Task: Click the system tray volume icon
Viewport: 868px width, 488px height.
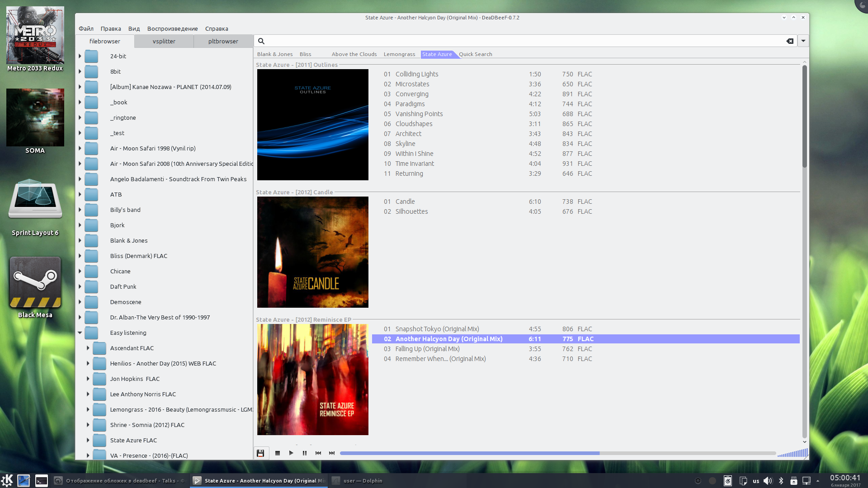Action: point(768,481)
